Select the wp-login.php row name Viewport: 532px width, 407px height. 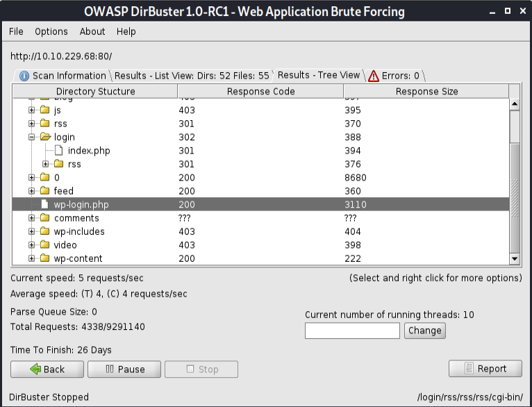click(x=81, y=204)
